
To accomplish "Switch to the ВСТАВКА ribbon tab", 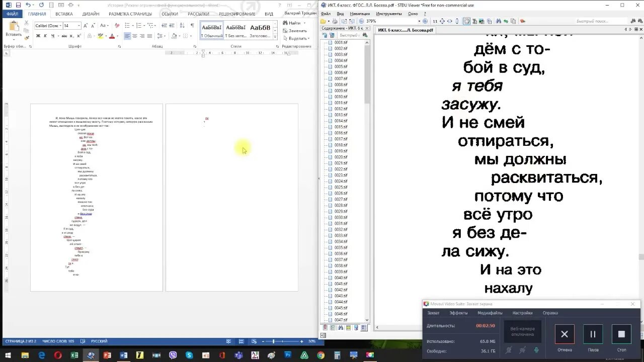I will pos(64,14).
